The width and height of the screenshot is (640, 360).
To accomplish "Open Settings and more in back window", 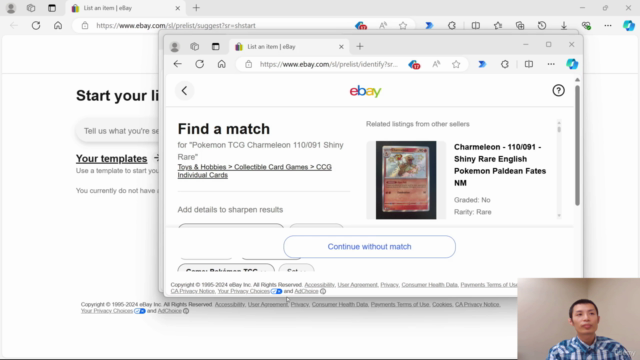I will [608, 25].
